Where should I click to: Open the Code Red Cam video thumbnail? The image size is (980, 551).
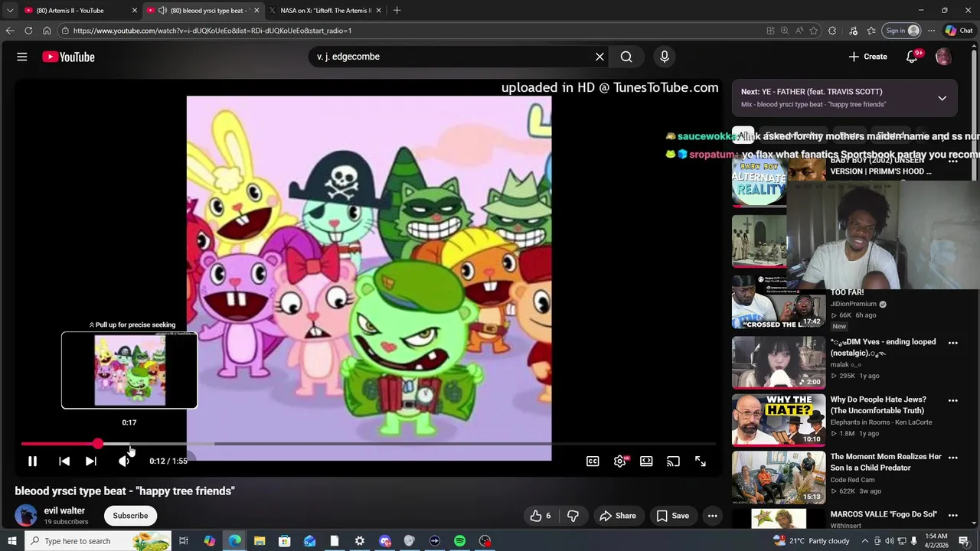point(779,477)
